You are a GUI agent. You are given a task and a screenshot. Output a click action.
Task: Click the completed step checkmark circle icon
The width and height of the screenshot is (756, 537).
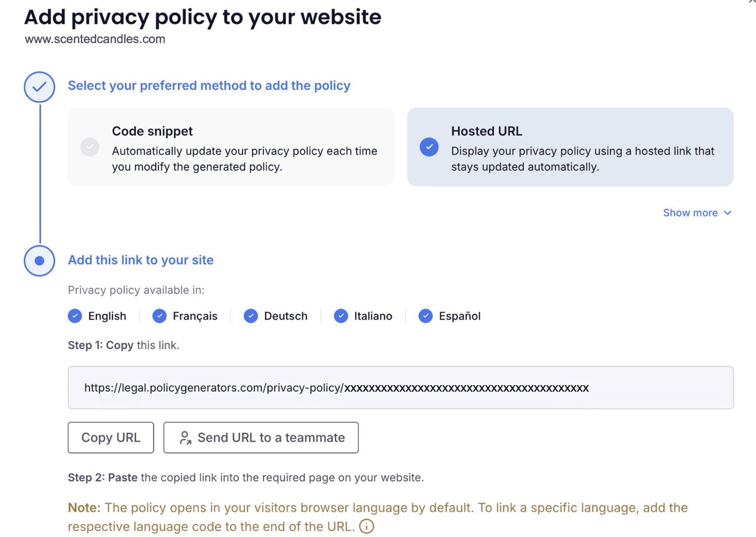pyautogui.click(x=40, y=87)
